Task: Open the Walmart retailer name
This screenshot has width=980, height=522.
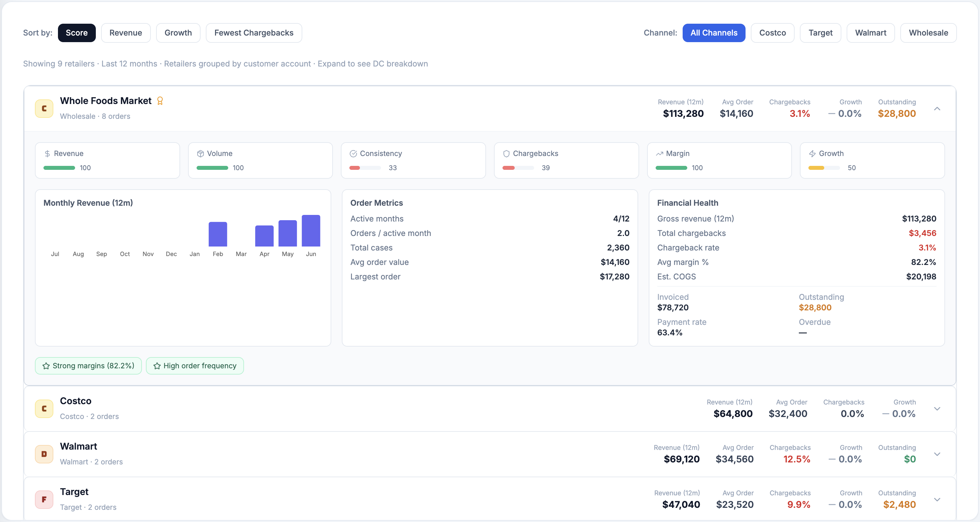Action: pos(79,446)
